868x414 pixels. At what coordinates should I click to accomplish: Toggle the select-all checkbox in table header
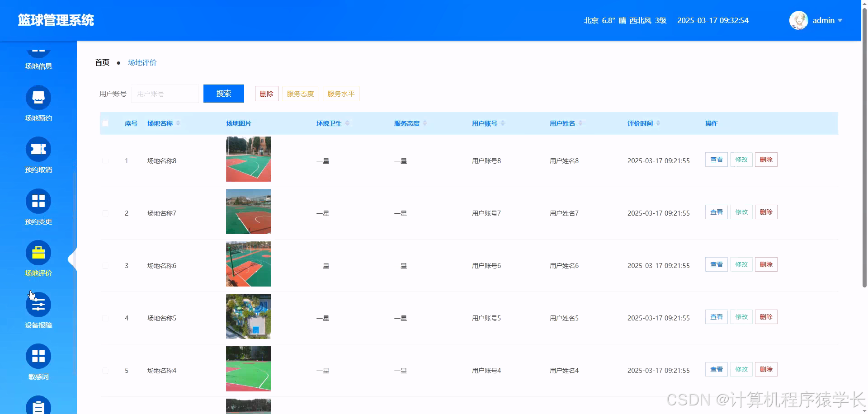pos(105,123)
